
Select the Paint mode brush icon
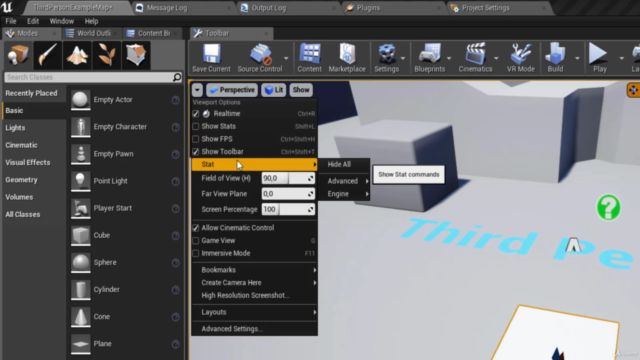coord(48,55)
